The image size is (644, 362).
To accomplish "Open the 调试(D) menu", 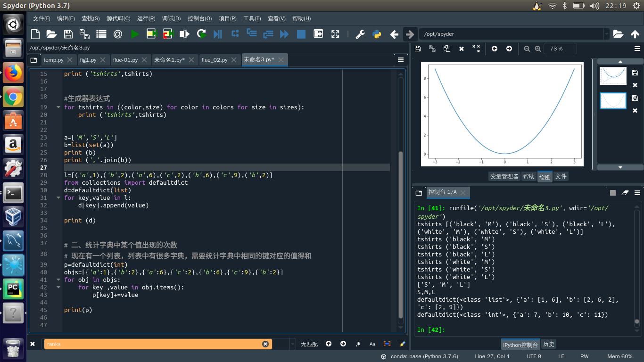I will click(172, 19).
